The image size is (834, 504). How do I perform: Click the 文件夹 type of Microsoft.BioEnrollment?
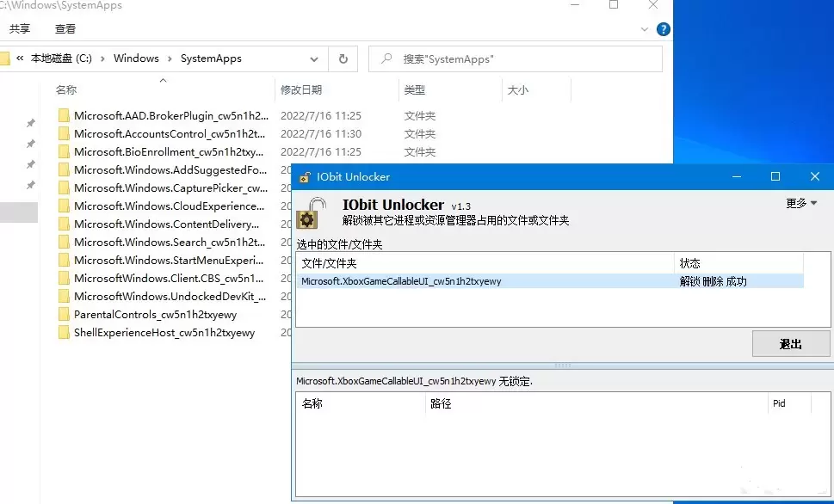coord(420,152)
